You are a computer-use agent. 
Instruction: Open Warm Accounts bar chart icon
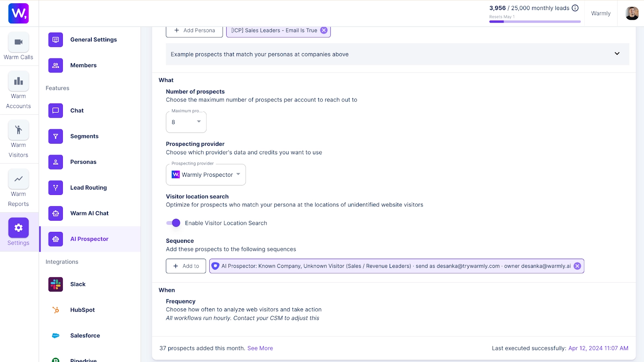click(19, 81)
